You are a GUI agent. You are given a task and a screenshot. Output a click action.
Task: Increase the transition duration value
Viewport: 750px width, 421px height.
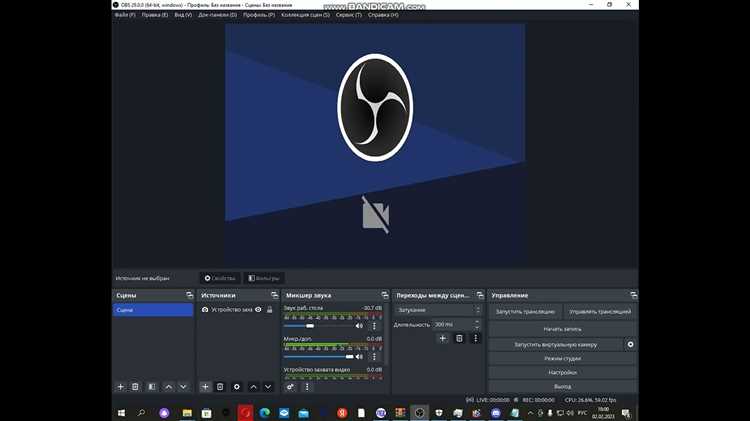477,322
